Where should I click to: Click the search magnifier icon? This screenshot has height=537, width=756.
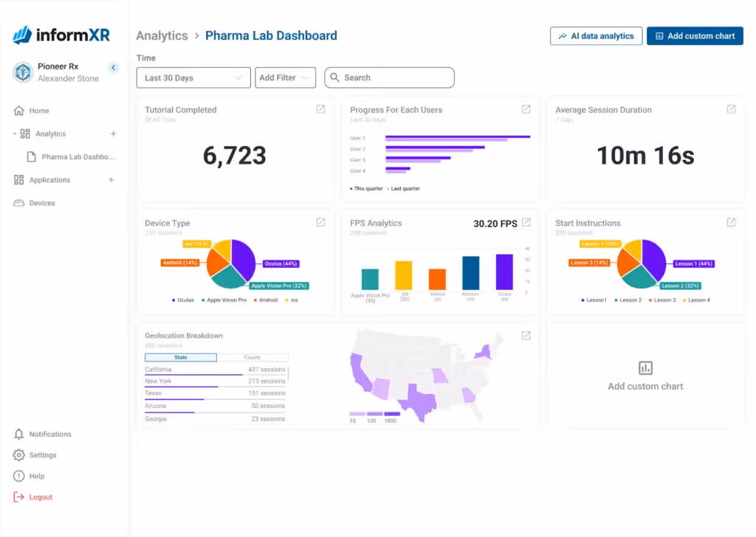[x=334, y=77]
